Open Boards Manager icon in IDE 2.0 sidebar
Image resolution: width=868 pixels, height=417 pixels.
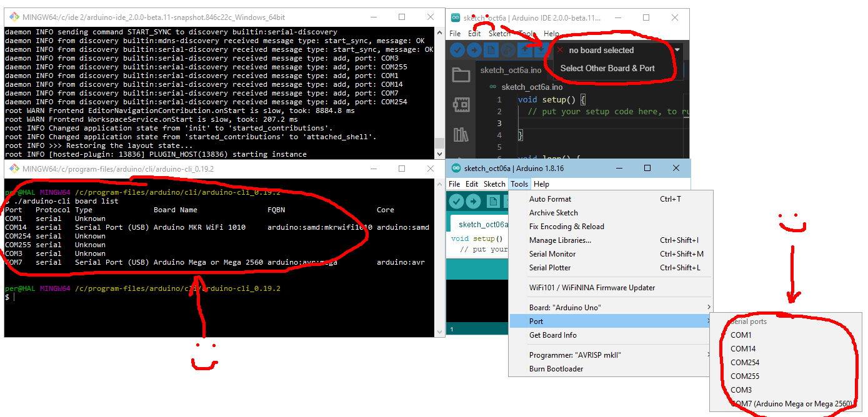(x=461, y=104)
